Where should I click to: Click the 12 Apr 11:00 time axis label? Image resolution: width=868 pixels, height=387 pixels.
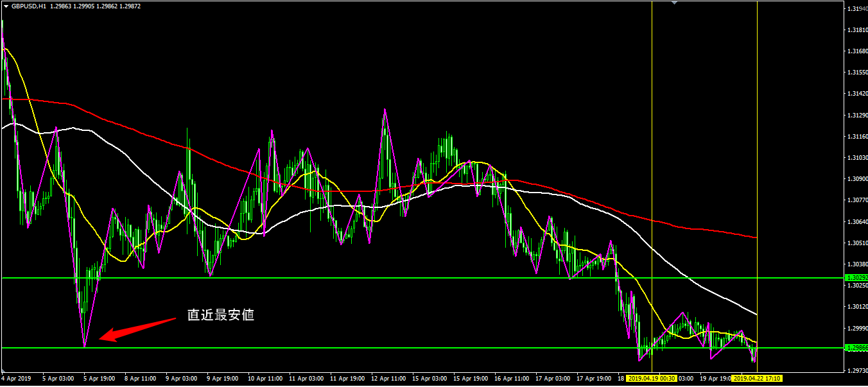tap(388, 379)
